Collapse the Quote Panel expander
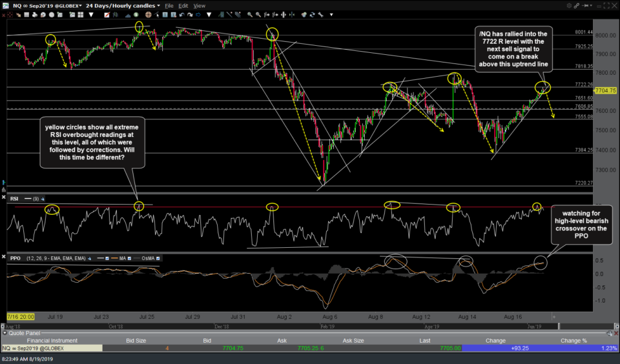620x364 pixels. [5, 333]
